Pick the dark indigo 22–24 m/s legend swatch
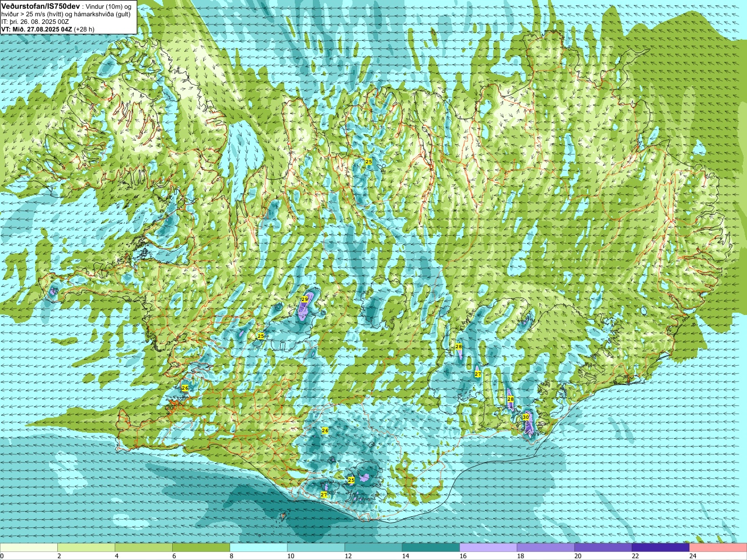Image resolution: width=747 pixels, height=560 pixels. 661,548
